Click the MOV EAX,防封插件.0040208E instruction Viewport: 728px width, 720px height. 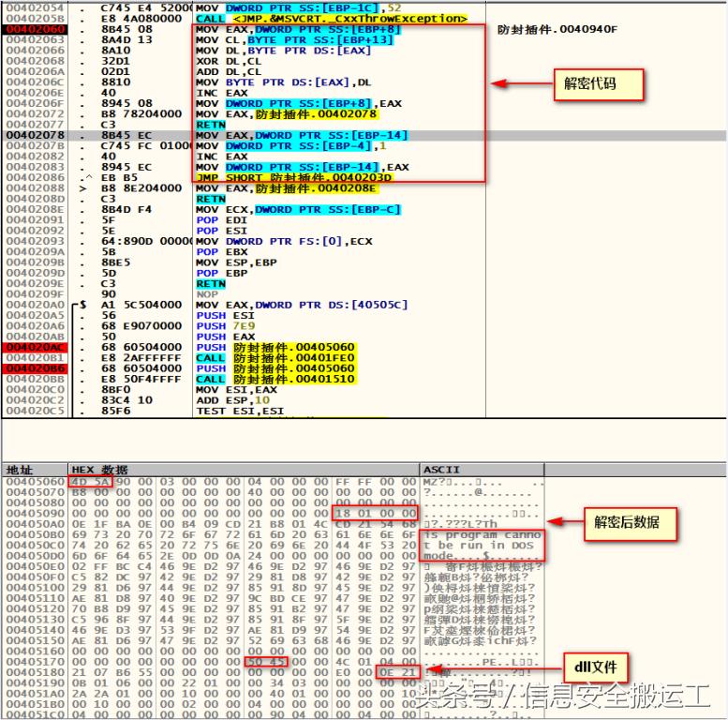[x=287, y=188]
